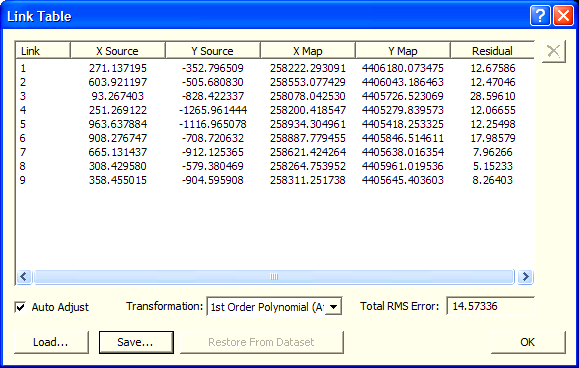Click Residual value 8.26403
Viewport: 579px width, 368px height.
(493, 180)
